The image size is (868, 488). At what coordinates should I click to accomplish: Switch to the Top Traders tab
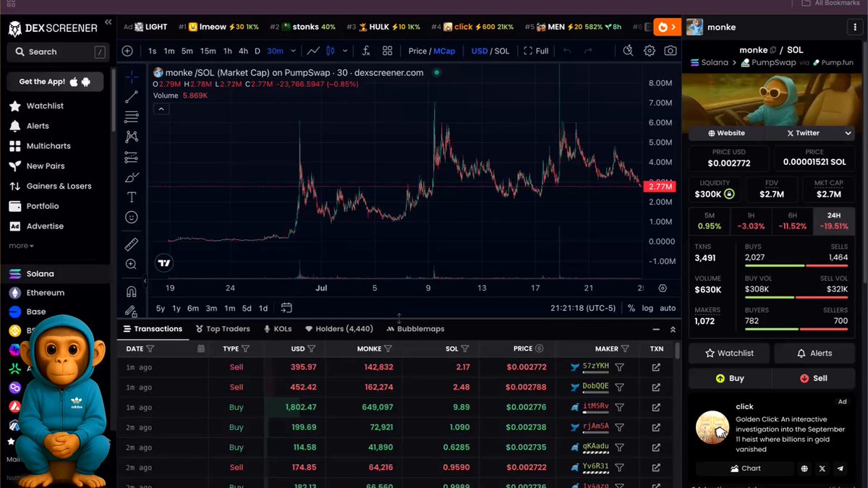tap(223, 329)
